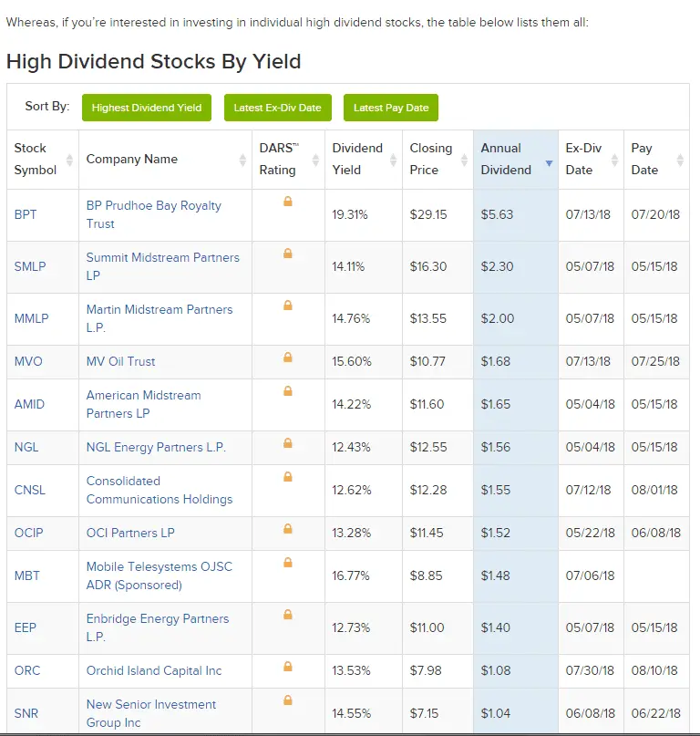Click the DARS lock icon for Summit Midstream

pos(288,254)
